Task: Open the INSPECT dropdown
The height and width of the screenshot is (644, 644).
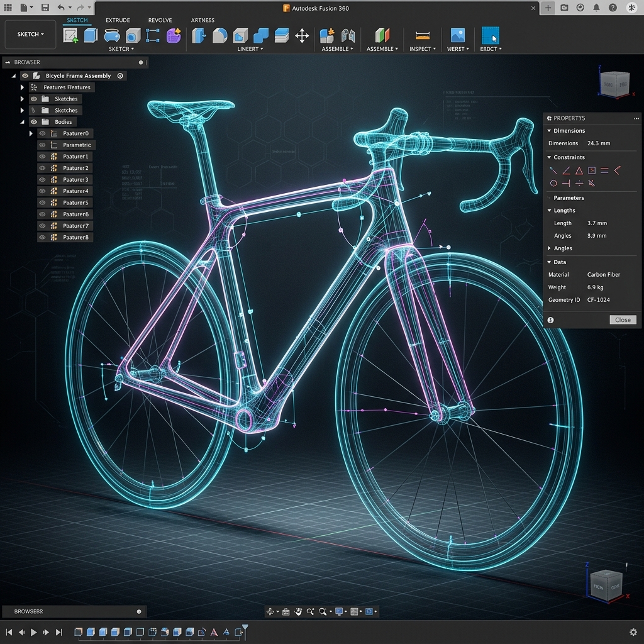Action: point(423,49)
